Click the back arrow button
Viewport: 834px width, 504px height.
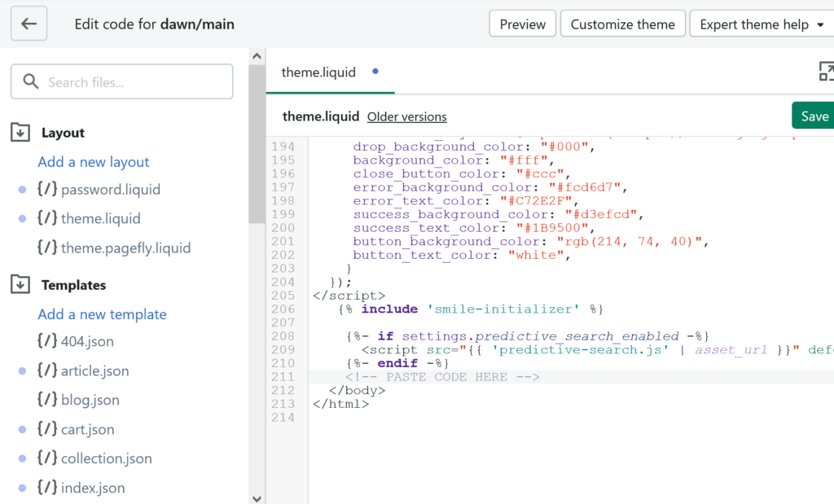tap(29, 24)
